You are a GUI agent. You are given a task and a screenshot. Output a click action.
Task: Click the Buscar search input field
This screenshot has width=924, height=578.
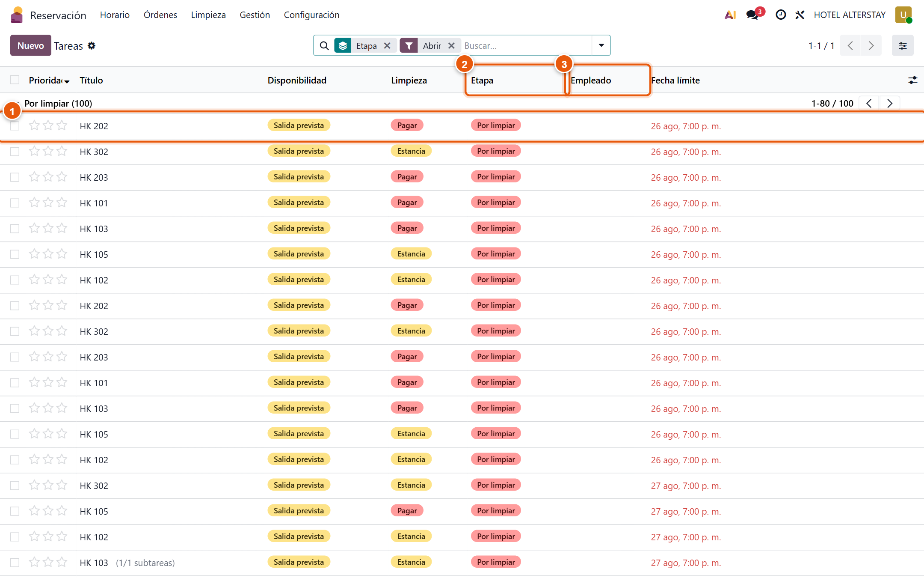526,46
